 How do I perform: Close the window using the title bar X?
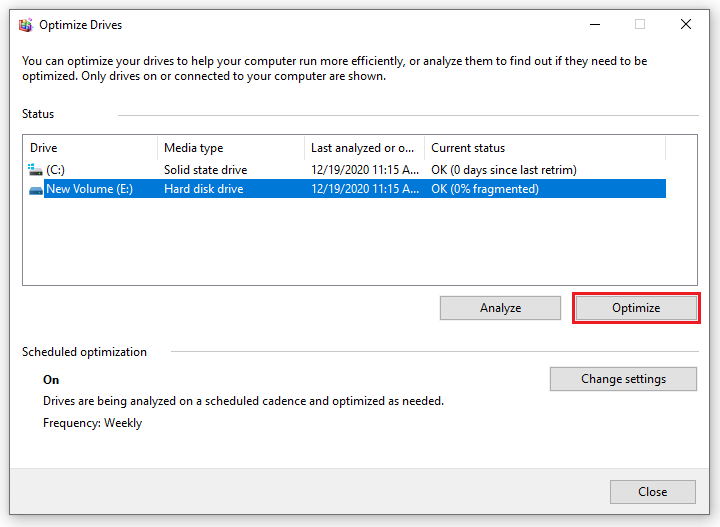click(x=685, y=24)
